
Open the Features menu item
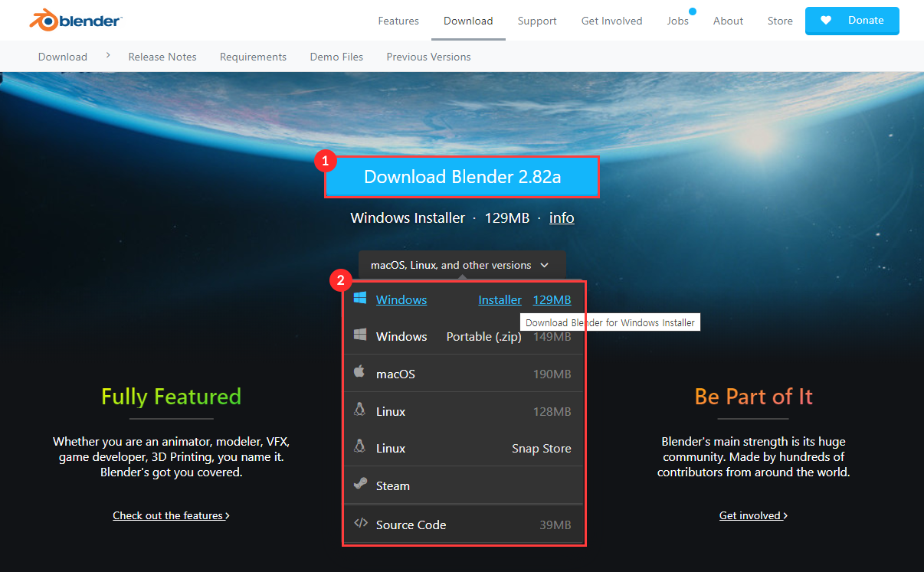tap(398, 21)
